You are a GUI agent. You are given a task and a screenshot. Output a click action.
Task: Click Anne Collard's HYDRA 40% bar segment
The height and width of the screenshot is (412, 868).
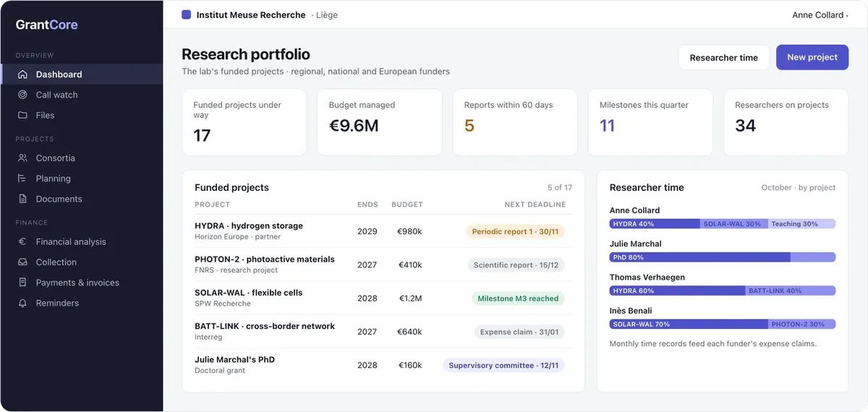655,224
